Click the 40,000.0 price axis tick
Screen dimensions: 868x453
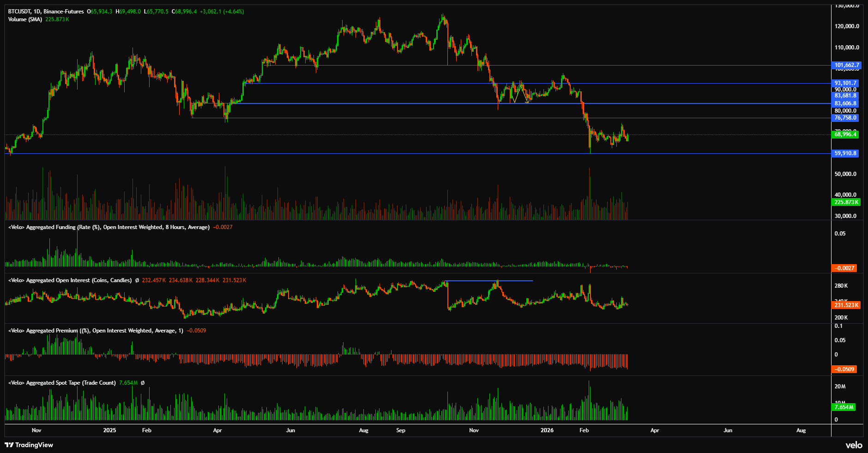click(x=845, y=195)
